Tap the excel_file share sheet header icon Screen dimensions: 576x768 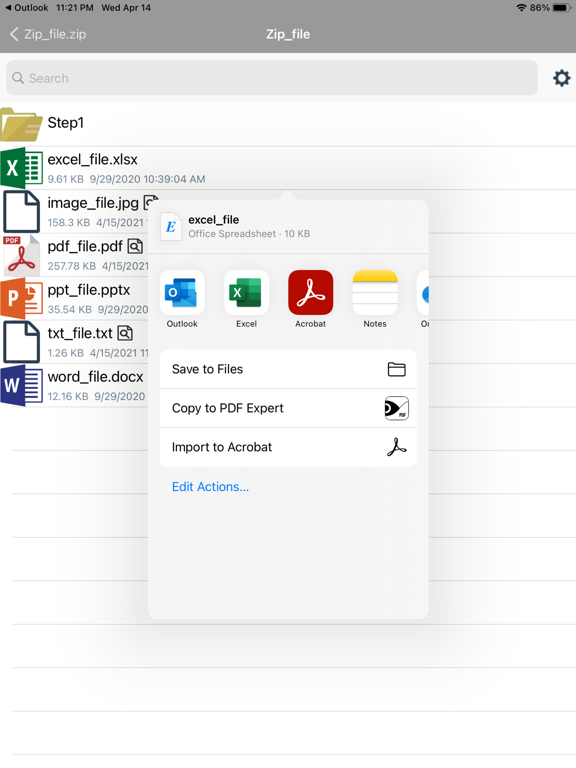pyautogui.click(x=171, y=226)
